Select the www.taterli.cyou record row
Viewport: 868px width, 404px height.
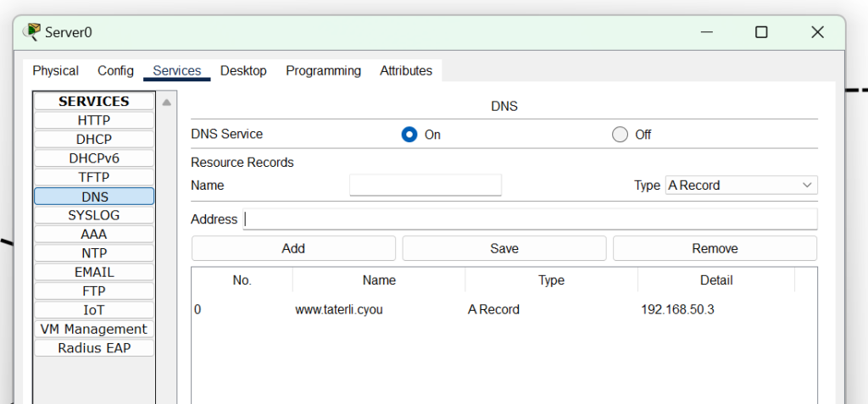pos(504,310)
